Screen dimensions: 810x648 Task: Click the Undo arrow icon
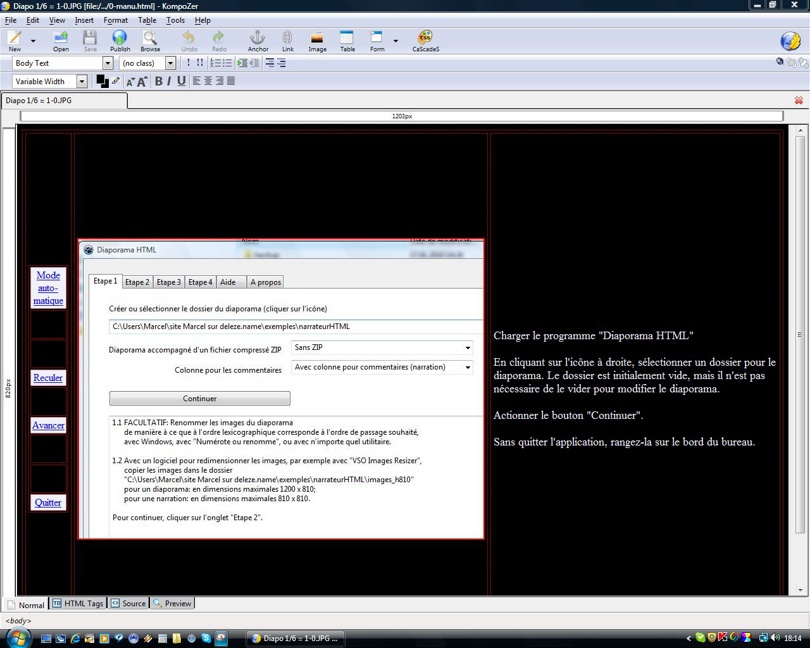point(189,41)
